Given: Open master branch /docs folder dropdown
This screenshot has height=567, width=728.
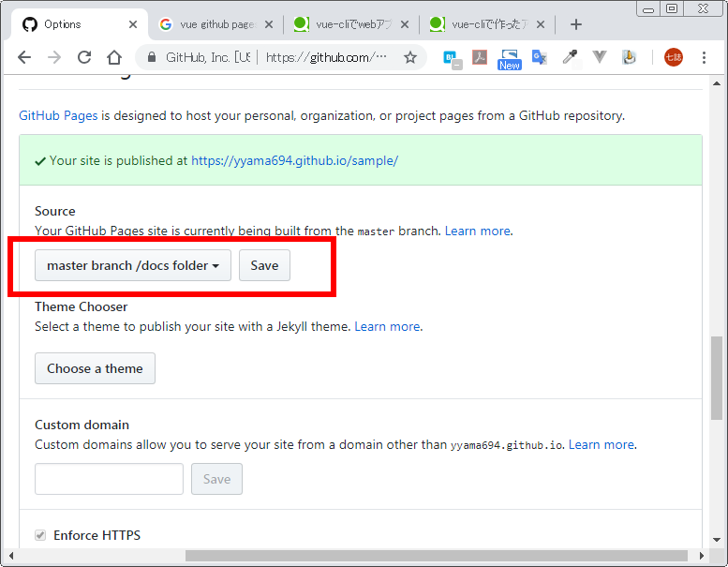Looking at the screenshot, I should coord(133,265).
